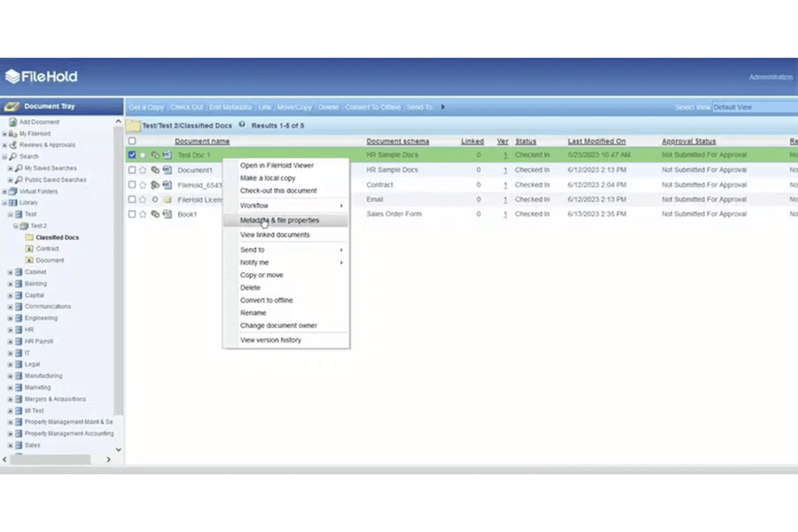
Task: Open the Workflow submenu
Action: [286, 206]
